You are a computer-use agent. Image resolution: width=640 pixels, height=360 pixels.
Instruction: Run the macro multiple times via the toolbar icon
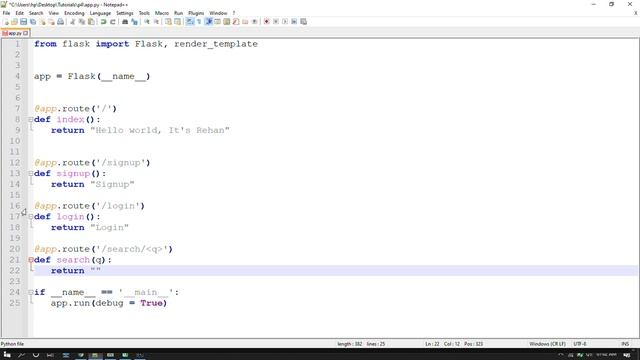[x=294, y=22]
